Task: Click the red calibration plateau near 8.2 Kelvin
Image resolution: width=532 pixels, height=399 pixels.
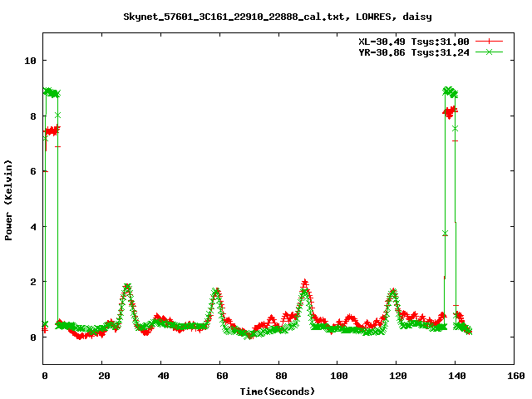Action: [x=451, y=111]
